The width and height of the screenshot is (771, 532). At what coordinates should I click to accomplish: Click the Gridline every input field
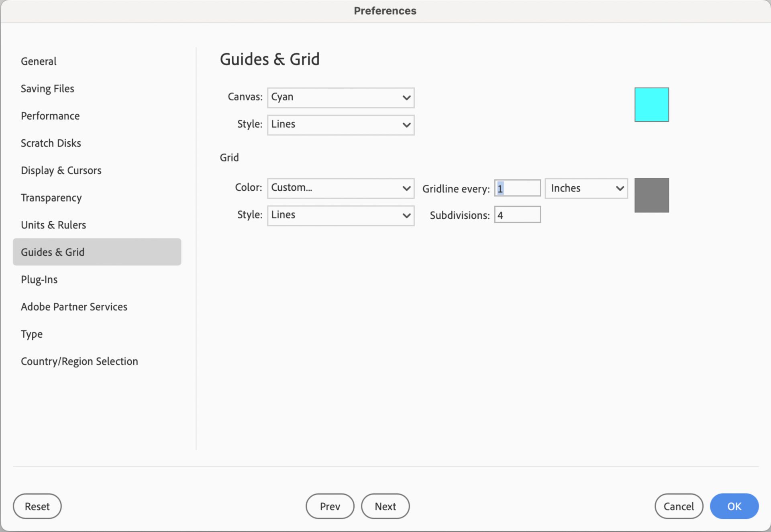click(x=517, y=188)
